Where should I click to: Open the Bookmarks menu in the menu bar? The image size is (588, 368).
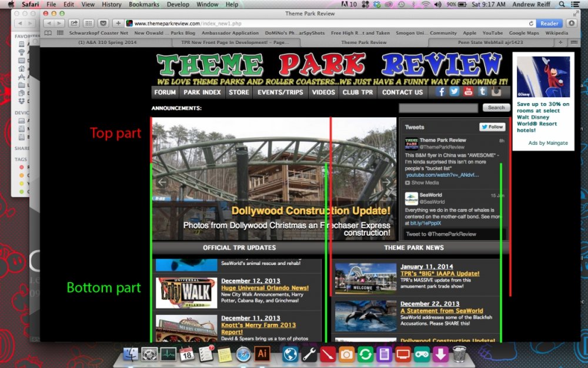click(x=144, y=4)
